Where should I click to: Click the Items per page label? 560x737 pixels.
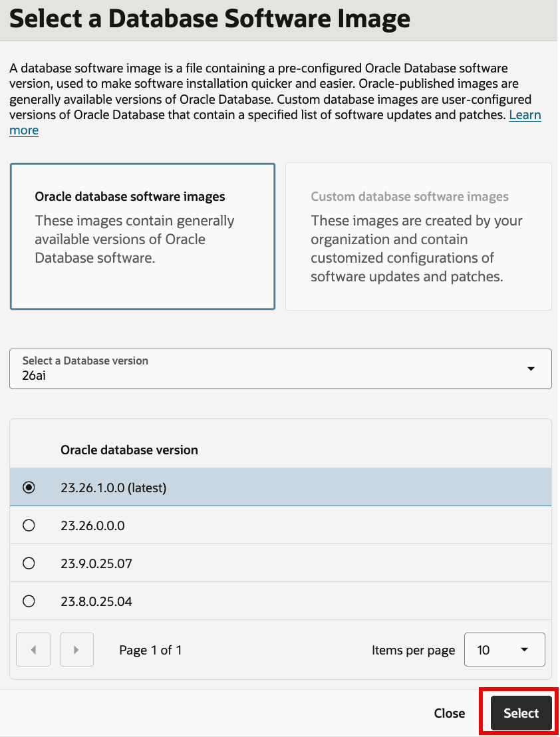pos(414,650)
